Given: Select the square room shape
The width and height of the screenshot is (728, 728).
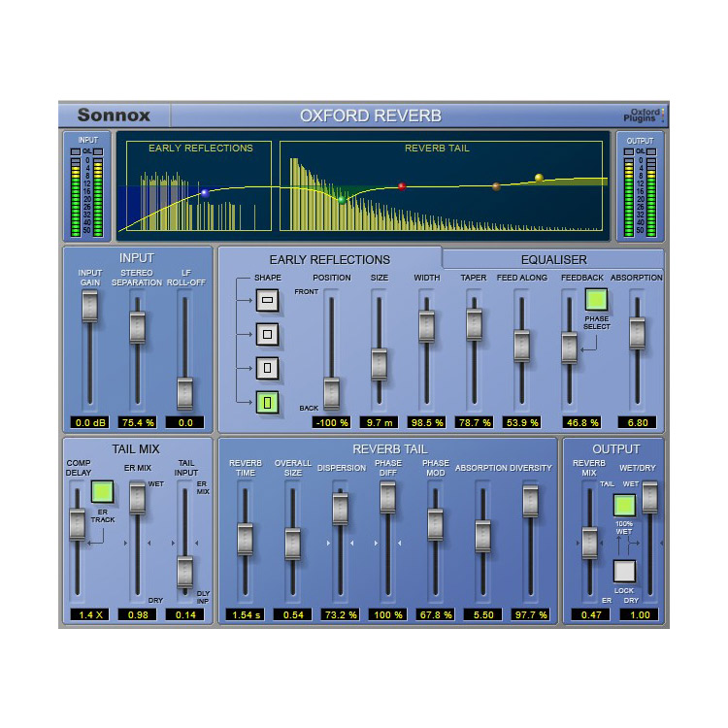Looking at the screenshot, I should (268, 334).
